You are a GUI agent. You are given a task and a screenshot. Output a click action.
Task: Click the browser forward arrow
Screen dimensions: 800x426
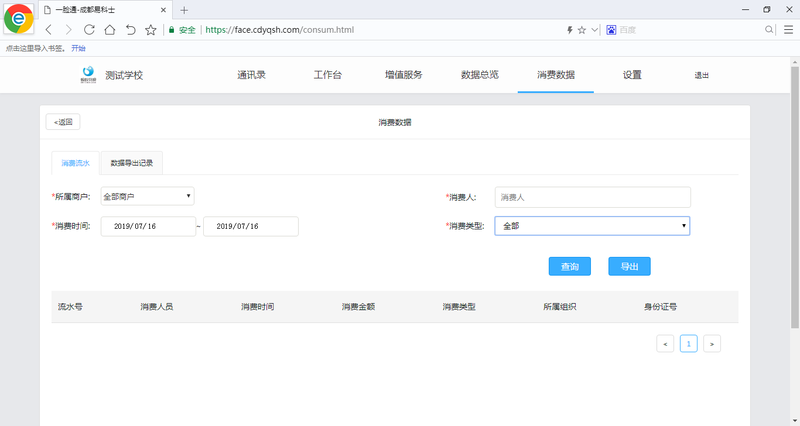coord(68,30)
